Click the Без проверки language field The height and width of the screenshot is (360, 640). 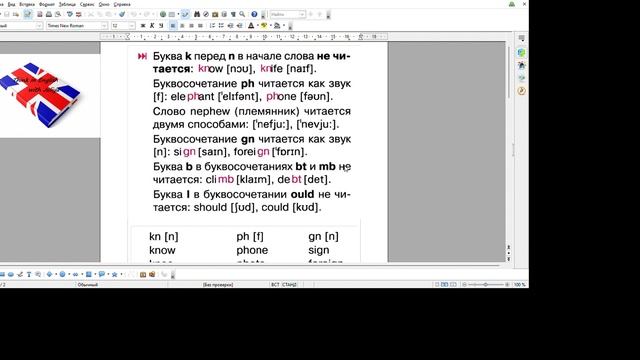[218, 284]
